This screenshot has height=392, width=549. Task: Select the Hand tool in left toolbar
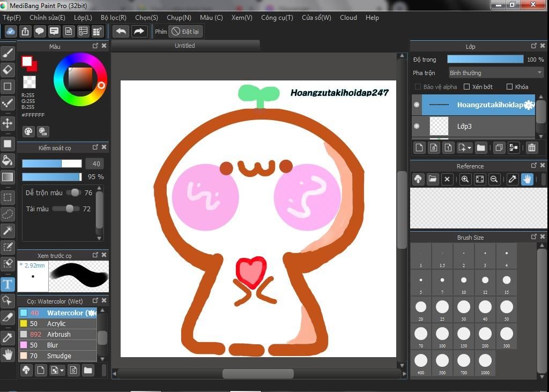pos(8,354)
